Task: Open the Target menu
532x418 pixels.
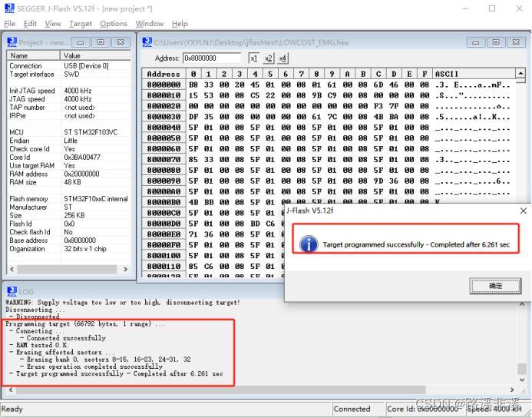Action: click(x=81, y=23)
